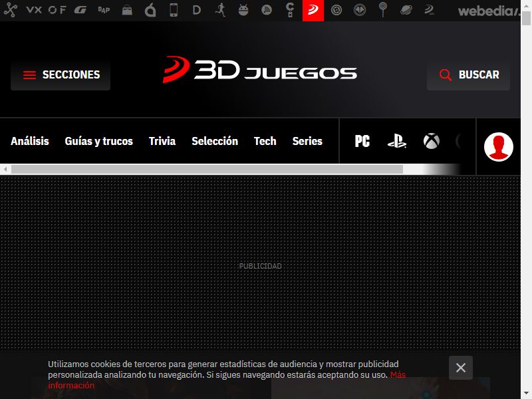Image resolution: width=532 pixels, height=399 pixels.
Task: Open the round feed-style site icon
Action: tap(267, 11)
